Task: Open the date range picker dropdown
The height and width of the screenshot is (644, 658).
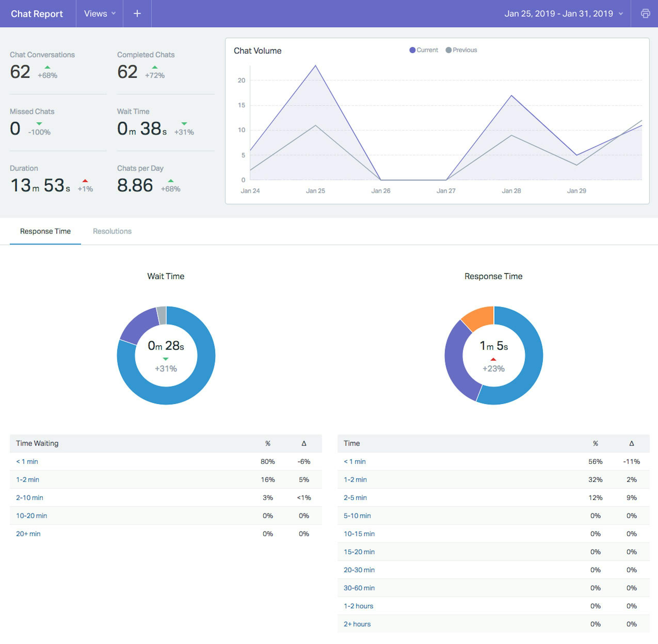Action: click(564, 13)
